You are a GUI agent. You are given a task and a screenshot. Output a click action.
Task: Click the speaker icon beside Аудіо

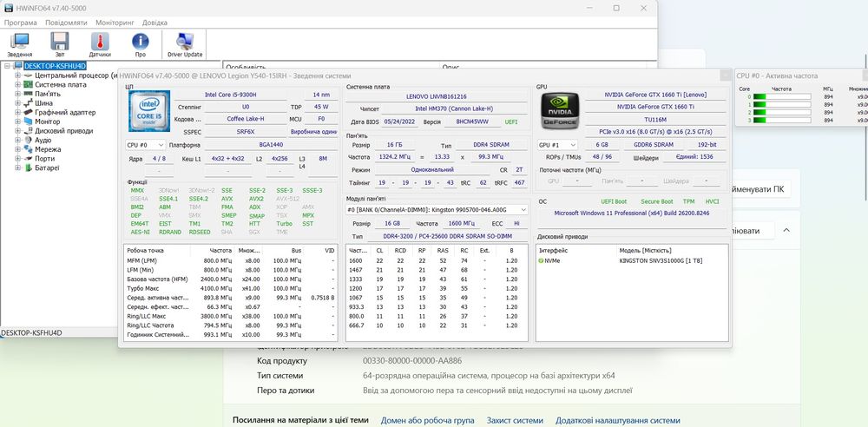coord(28,140)
